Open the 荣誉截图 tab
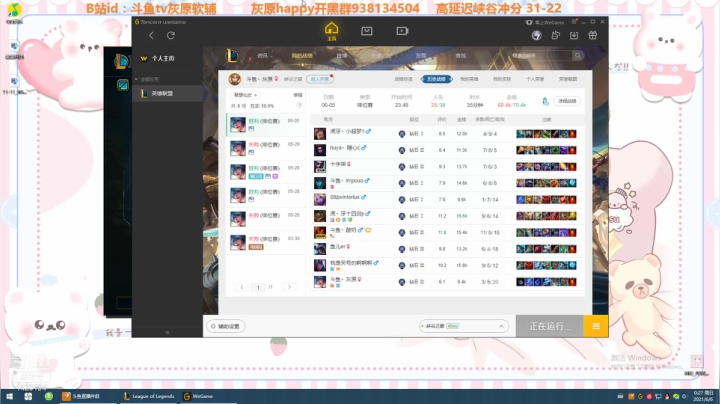This screenshot has width=720, height=404. (x=568, y=79)
